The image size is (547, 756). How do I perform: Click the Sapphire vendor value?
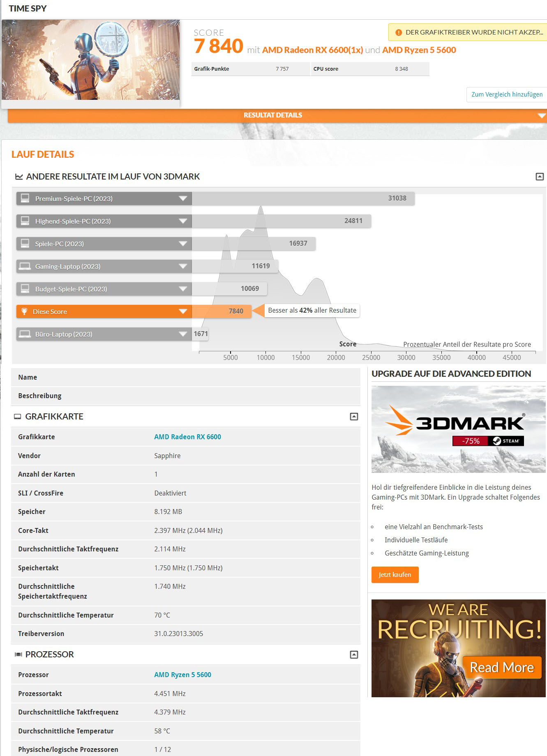pos(167,456)
